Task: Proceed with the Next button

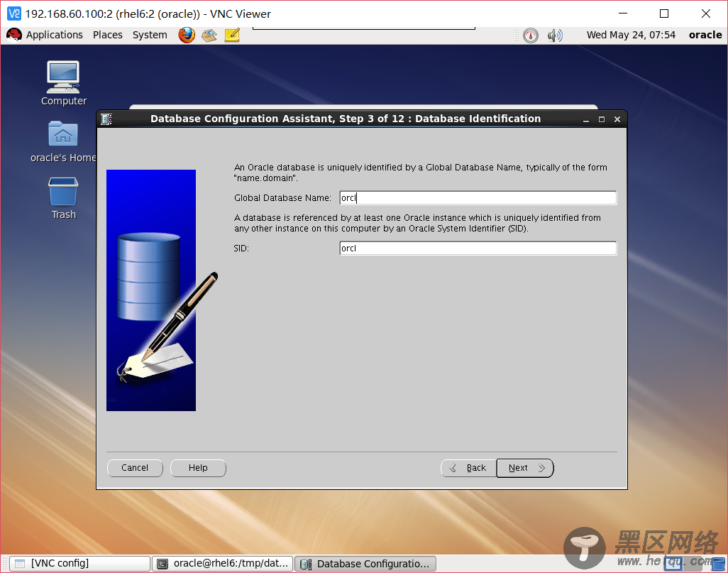Action: coord(525,468)
